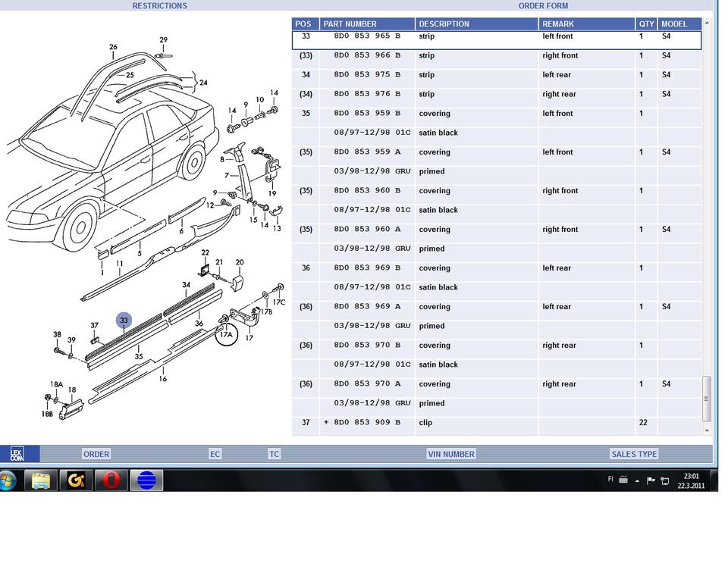The width and height of the screenshot is (728, 582).
Task: Open the Windows Start menu
Action: [x=8, y=480]
